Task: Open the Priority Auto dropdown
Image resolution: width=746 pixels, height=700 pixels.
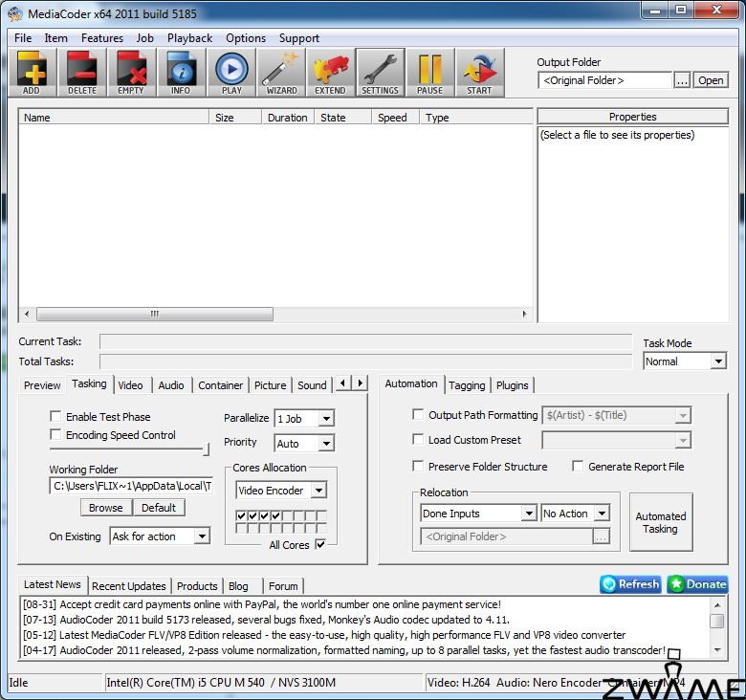Action: pos(326,443)
